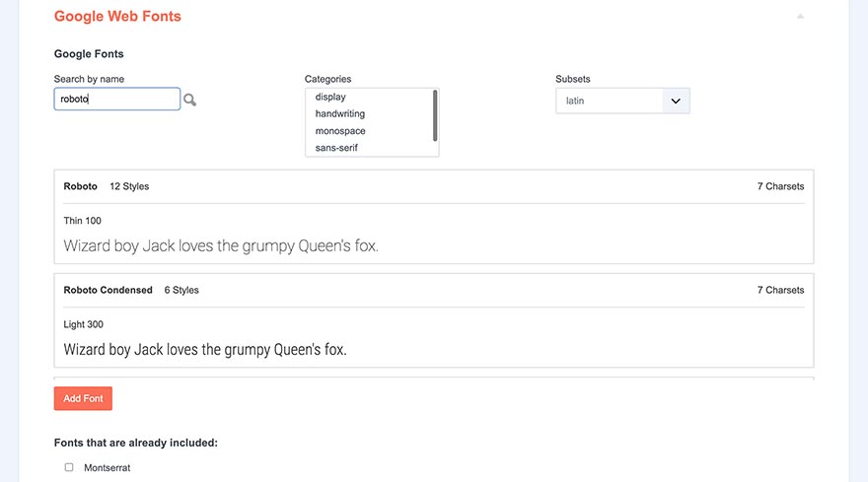Viewport: 868px width, 482px height.
Task: Pick sans-serif category
Action: 336,148
